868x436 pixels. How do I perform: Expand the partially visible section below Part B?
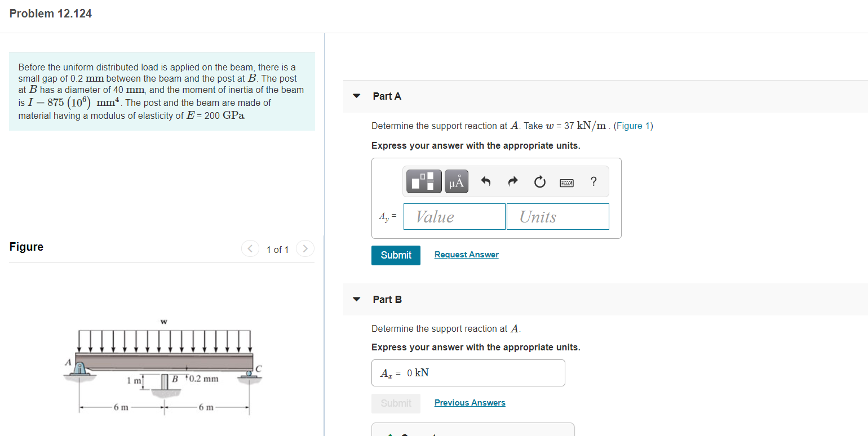(473, 433)
